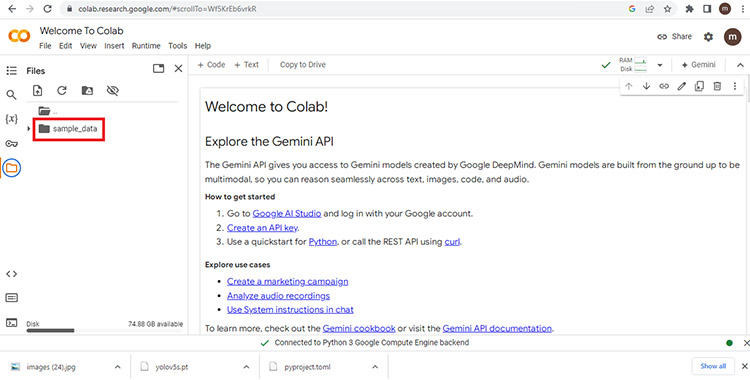Open the Secrets key panel
Image resolution: width=750 pixels, height=380 pixels.
tap(11, 144)
